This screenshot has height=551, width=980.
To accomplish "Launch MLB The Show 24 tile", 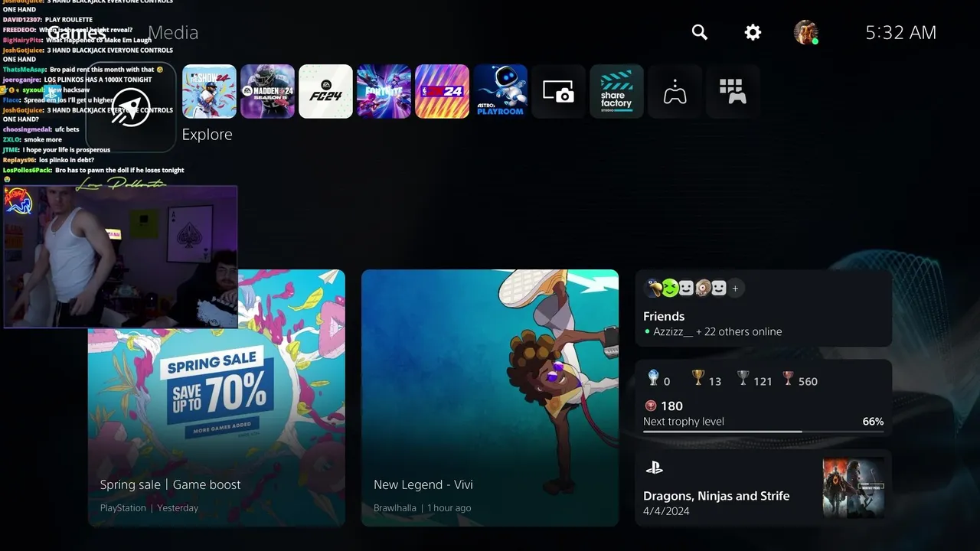I will [x=209, y=91].
